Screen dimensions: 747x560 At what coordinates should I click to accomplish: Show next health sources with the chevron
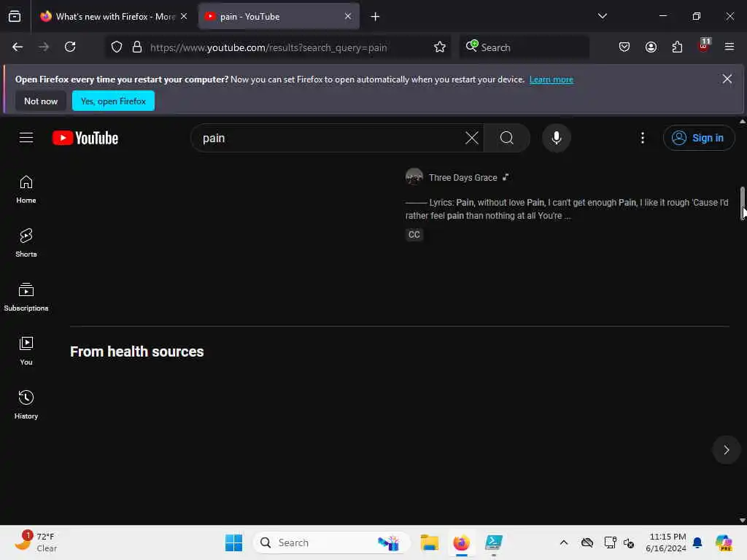(727, 450)
